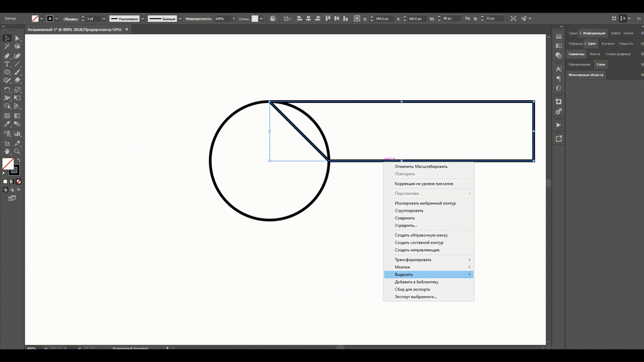Select the Zoom magnifier tool

(17, 152)
